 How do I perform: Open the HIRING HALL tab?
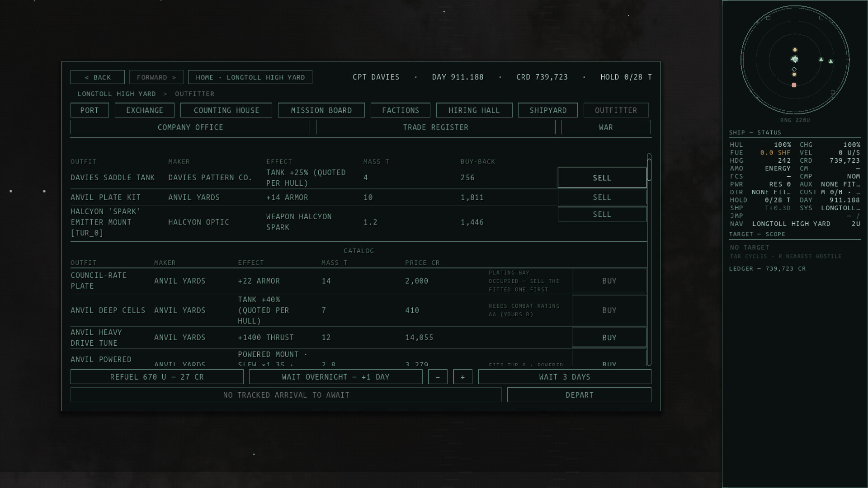pyautogui.click(x=474, y=110)
